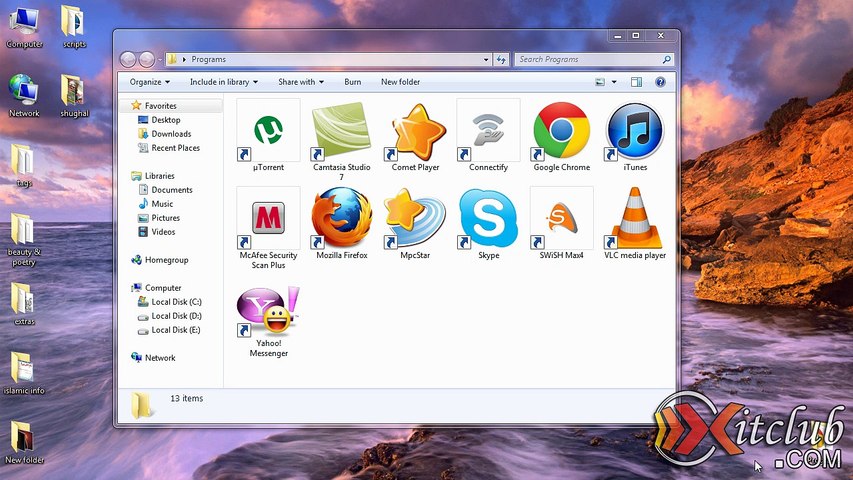Image resolution: width=853 pixels, height=480 pixels.
Task: Click the beauty & poetry desktop folder
Action: [x=23, y=240]
